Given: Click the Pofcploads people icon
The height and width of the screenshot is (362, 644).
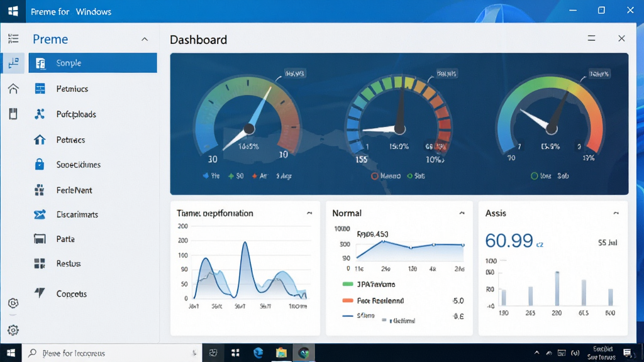Looking at the screenshot, I should (40, 114).
